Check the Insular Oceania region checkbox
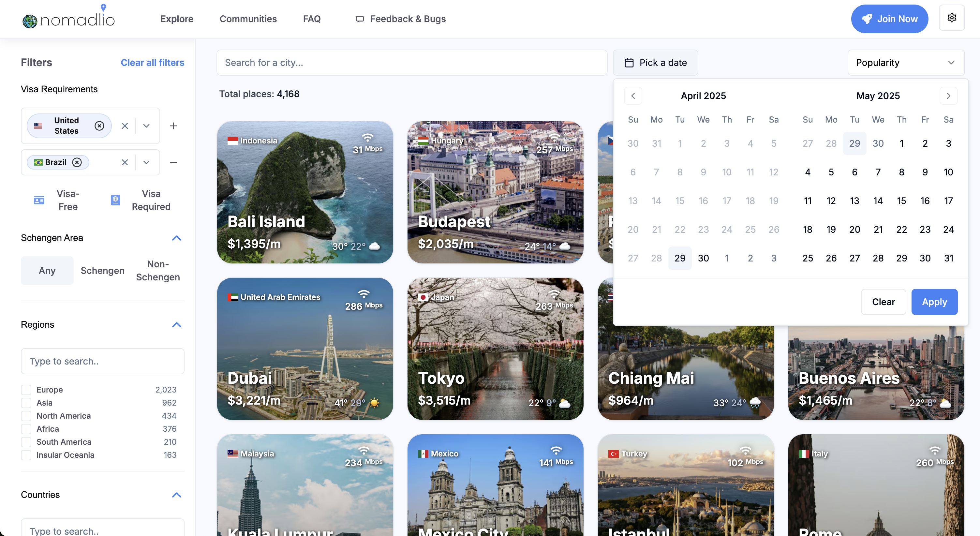980x536 pixels. 26,455
